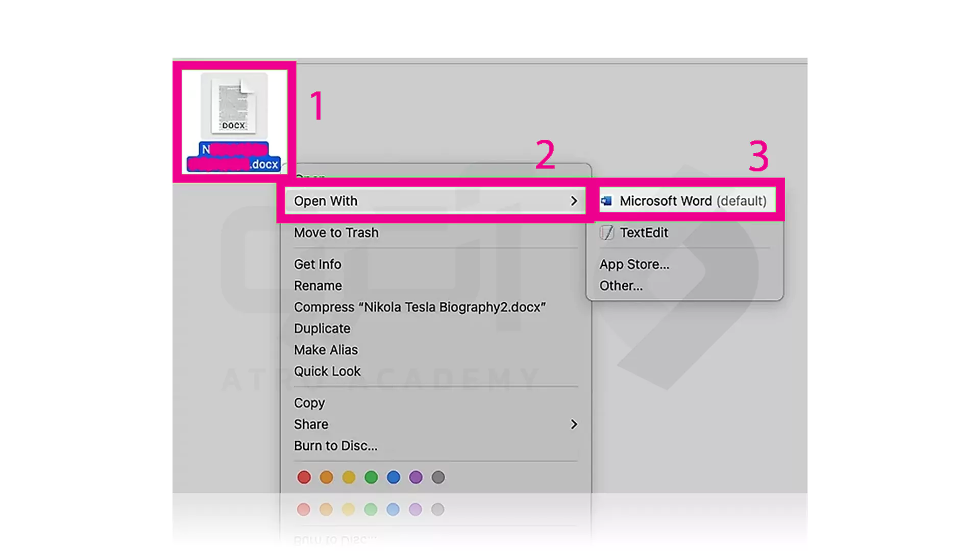
Task: Apply the yellow tag color
Action: tap(349, 478)
